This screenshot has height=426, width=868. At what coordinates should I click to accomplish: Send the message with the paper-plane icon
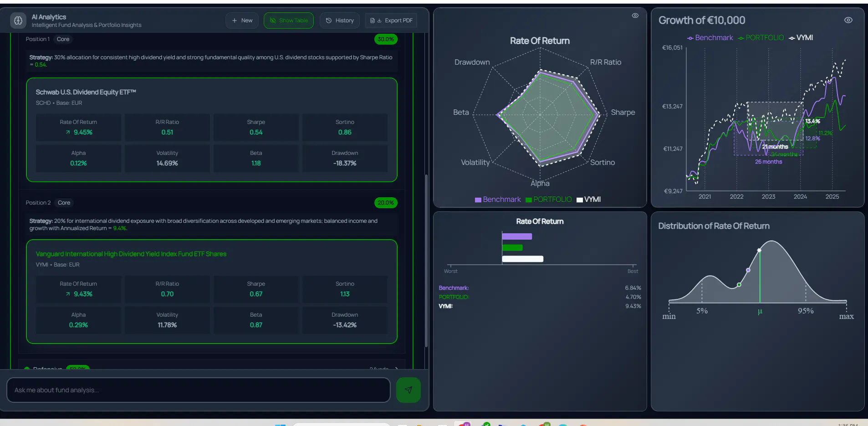[x=408, y=390]
